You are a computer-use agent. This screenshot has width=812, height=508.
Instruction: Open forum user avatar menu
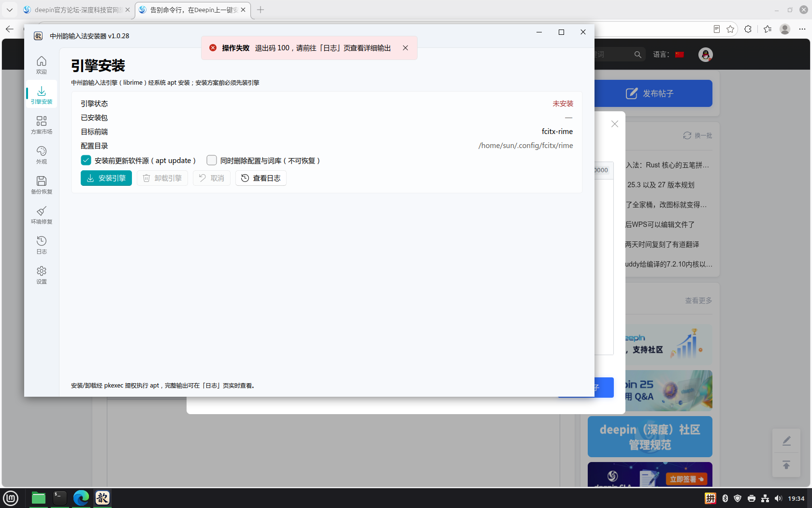coord(706,55)
